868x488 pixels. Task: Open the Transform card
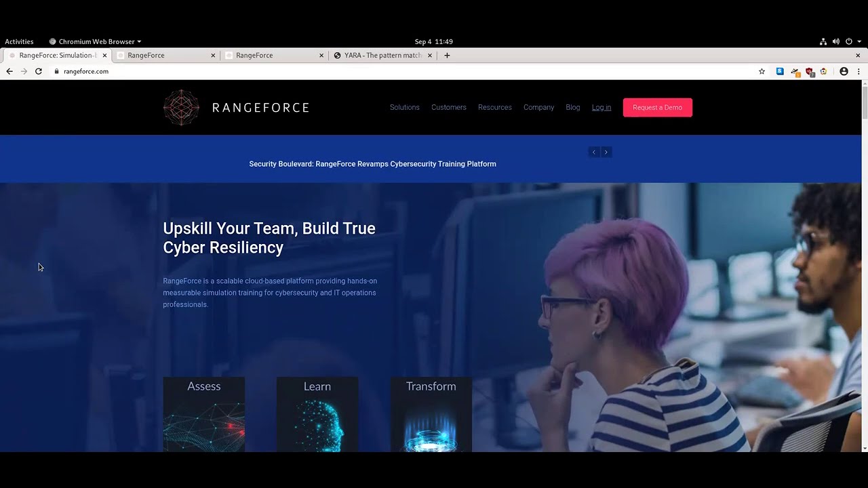point(431,414)
